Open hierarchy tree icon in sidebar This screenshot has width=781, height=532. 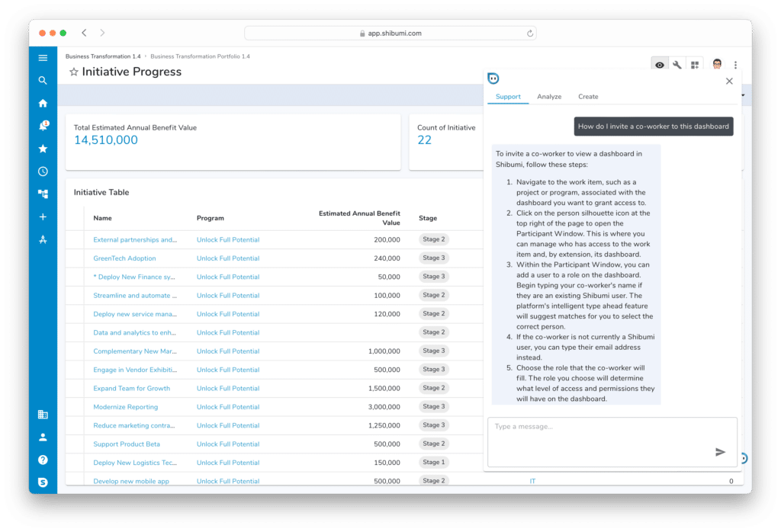click(43, 194)
